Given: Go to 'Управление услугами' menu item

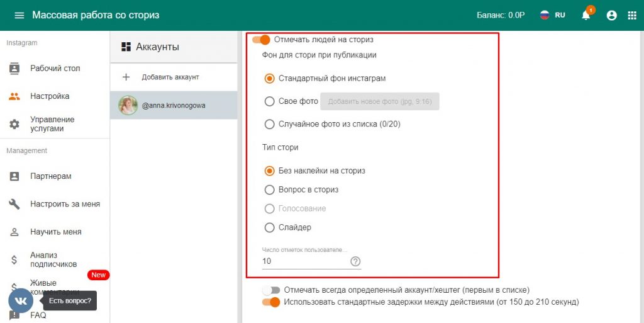Looking at the screenshot, I should (x=52, y=124).
